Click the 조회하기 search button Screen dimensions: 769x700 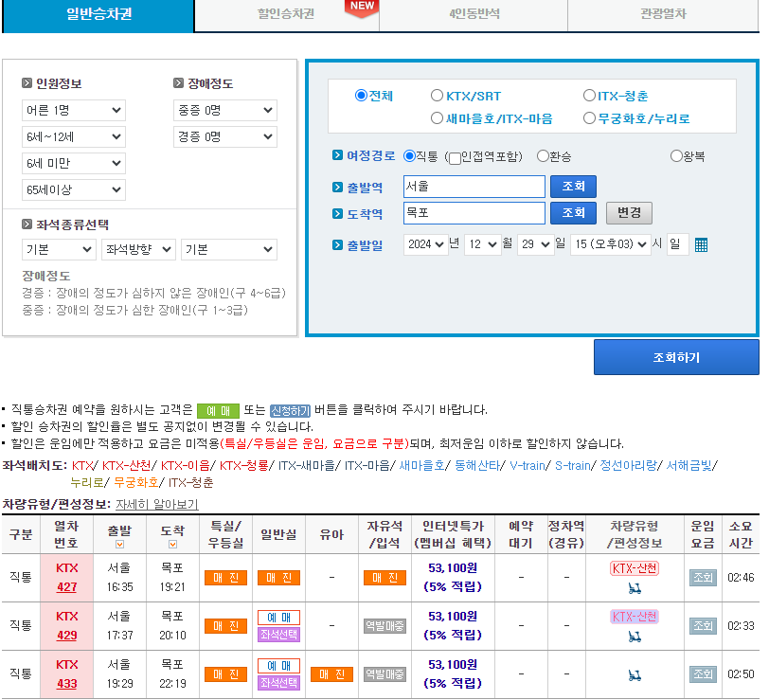[x=676, y=357]
